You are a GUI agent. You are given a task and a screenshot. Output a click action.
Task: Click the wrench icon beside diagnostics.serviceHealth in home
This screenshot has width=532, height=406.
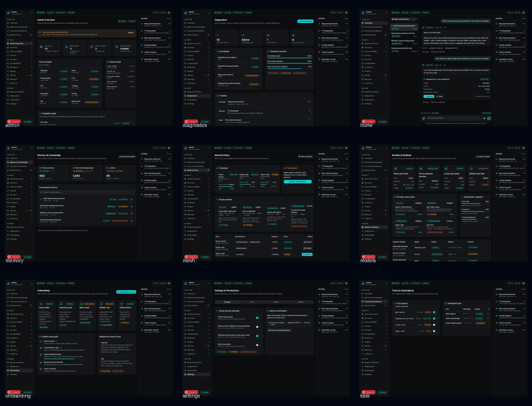point(424,79)
